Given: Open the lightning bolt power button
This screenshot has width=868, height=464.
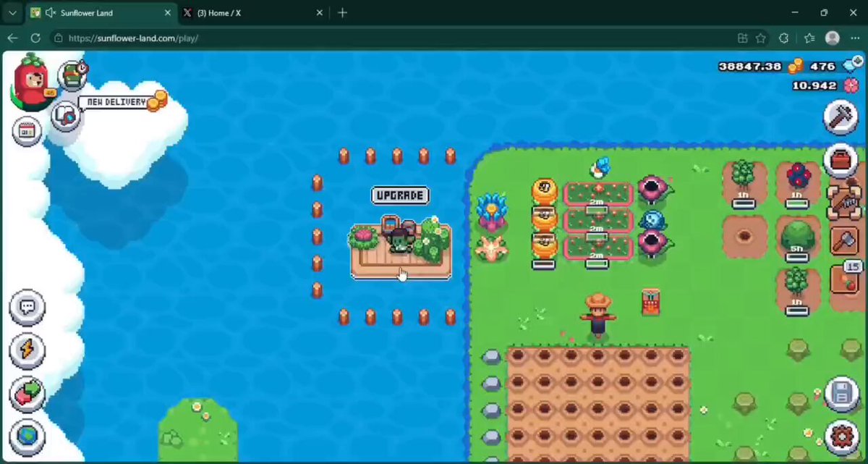Looking at the screenshot, I should [27, 350].
